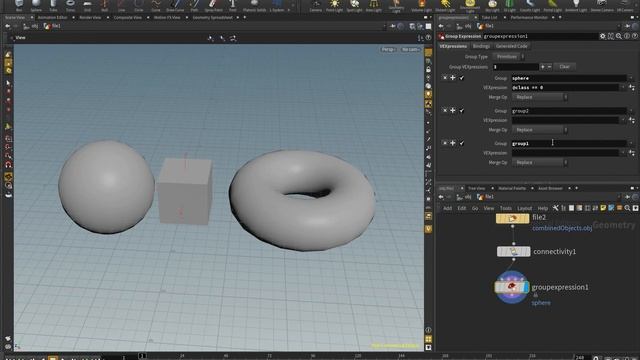The height and width of the screenshot is (360, 640).
Task: Remove a Group VEXpressions entry with minus
Action: click(x=549, y=67)
